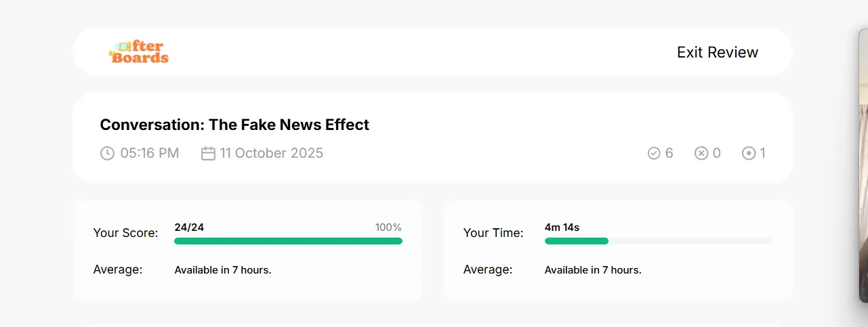Exit the review
This screenshot has height=327, width=868.
718,52
